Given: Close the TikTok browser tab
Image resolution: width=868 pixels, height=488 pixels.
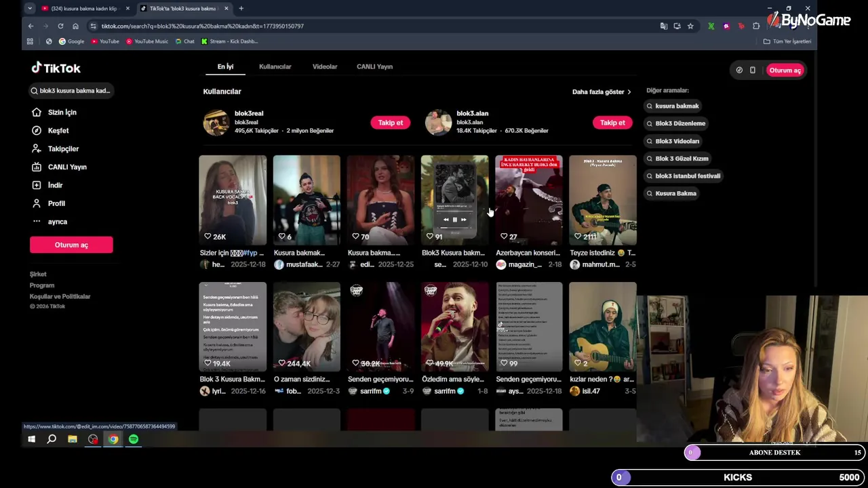Looking at the screenshot, I should [226, 8].
